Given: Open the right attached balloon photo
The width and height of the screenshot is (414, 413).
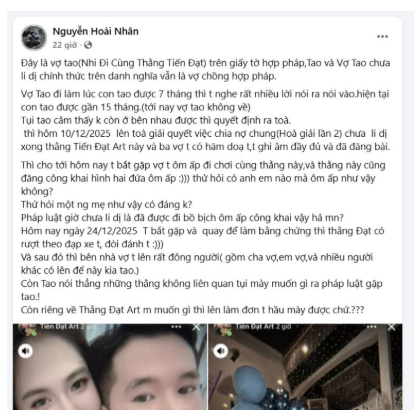Looking at the screenshot, I should click(x=305, y=367).
